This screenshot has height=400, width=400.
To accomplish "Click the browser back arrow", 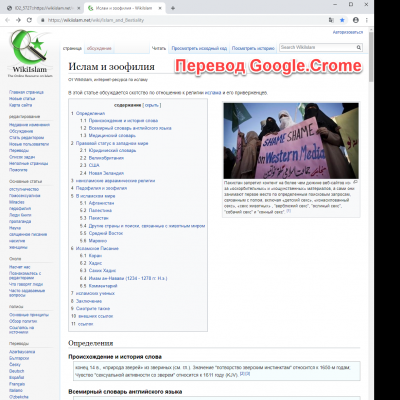I will click(x=7, y=20).
